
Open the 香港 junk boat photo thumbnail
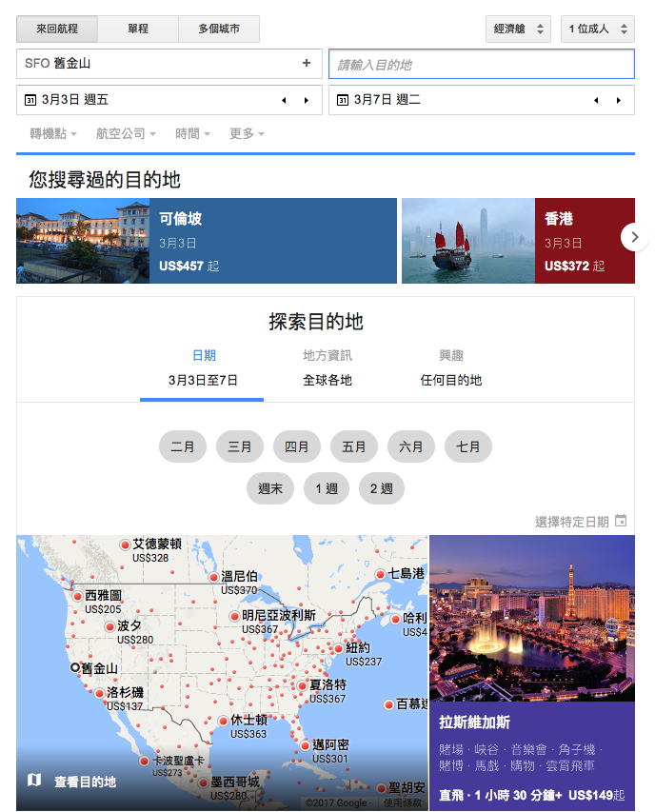pos(468,241)
